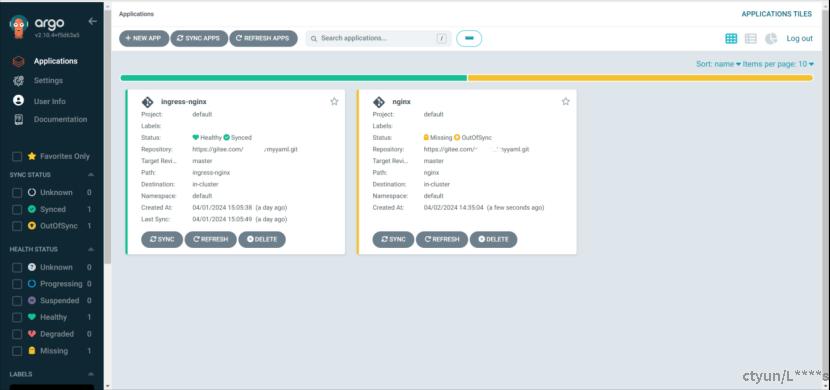Screen dimensions: 830x390
Task: Click the Synced filter green check icon
Action: click(32, 210)
